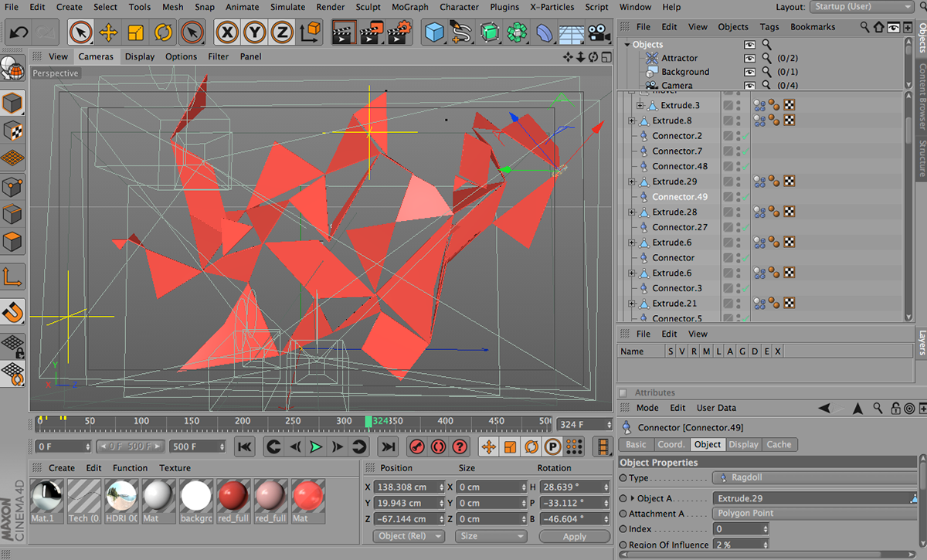Toggle the X axis lock icon
The image size is (927, 560).
point(226,32)
